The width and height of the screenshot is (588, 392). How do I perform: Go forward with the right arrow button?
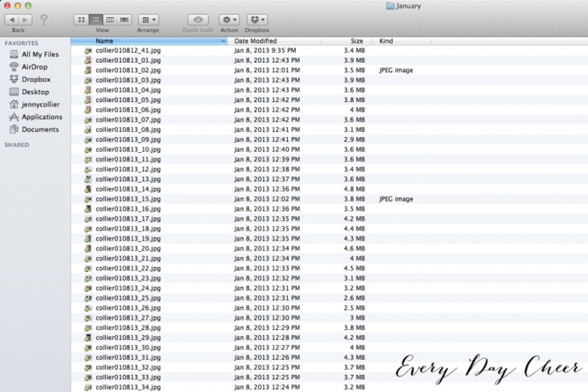click(25, 19)
